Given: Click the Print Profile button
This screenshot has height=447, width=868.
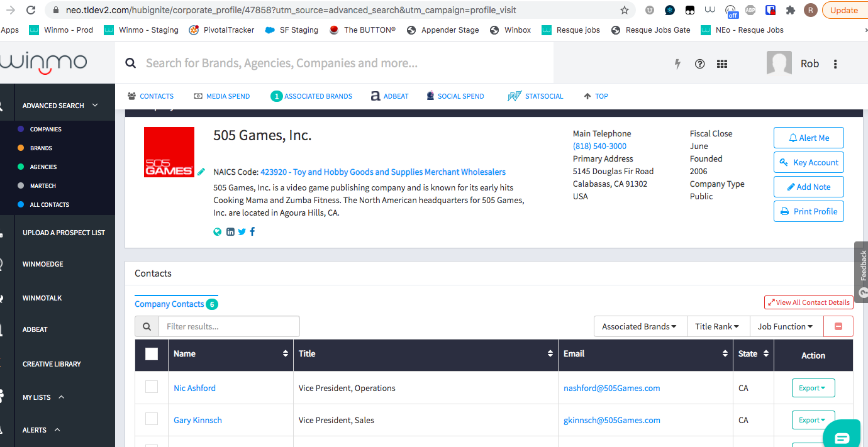Looking at the screenshot, I should pos(809,211).
